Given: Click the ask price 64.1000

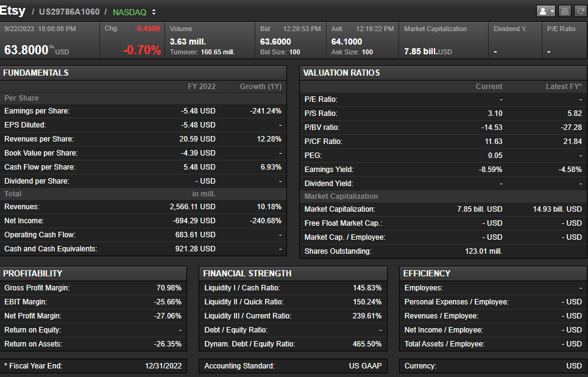Looking at the screenshot, I should 347,41.
